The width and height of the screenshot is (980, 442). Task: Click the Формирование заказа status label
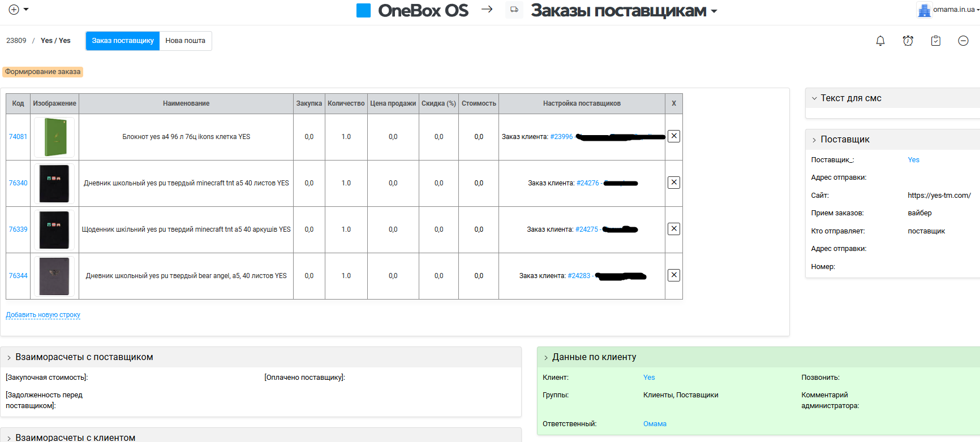point(43,72)
